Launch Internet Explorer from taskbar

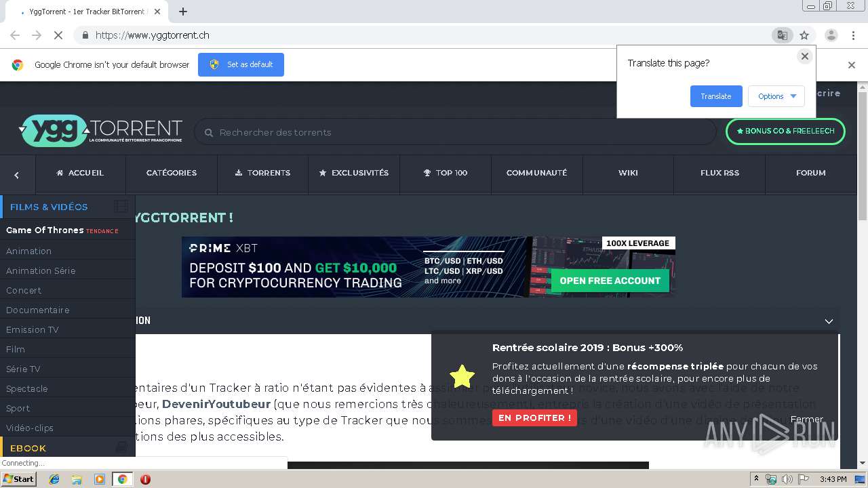click(x=54, y=479)
